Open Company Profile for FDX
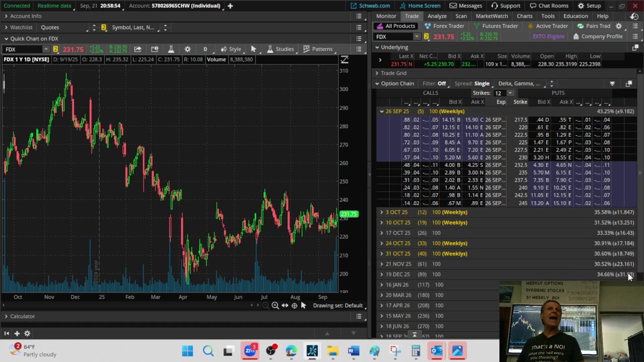The image size is (644, 362). point(598,37)
